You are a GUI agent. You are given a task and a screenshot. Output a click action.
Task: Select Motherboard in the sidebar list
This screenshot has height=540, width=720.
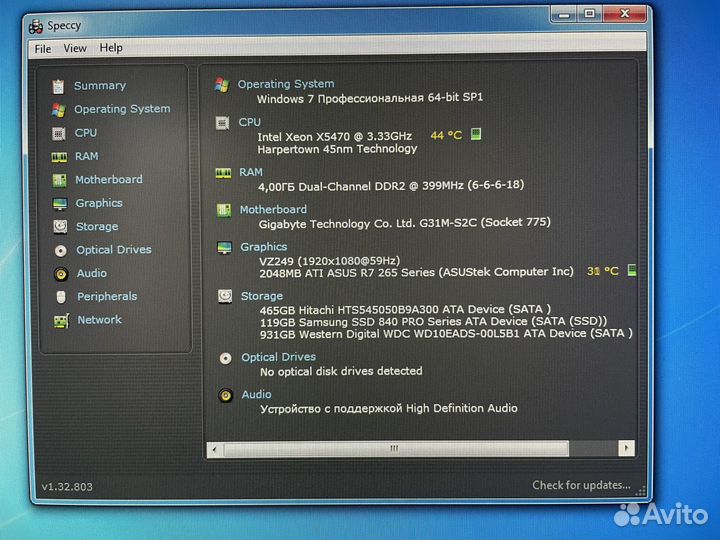pyautogui.click(x=109, y=180)
